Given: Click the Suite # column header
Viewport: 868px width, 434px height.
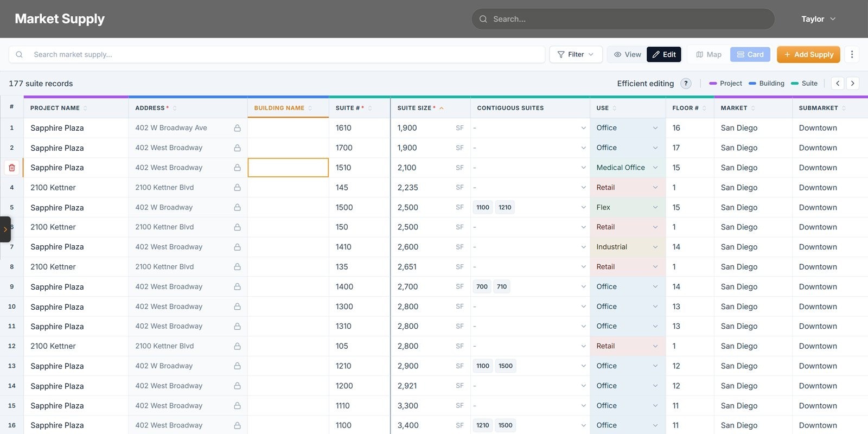Looking at the screenshot, I should point(359,108).
